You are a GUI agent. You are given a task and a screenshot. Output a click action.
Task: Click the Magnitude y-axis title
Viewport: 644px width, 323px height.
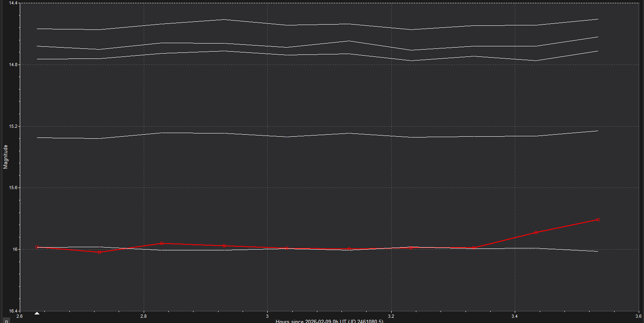click(6, 157)
